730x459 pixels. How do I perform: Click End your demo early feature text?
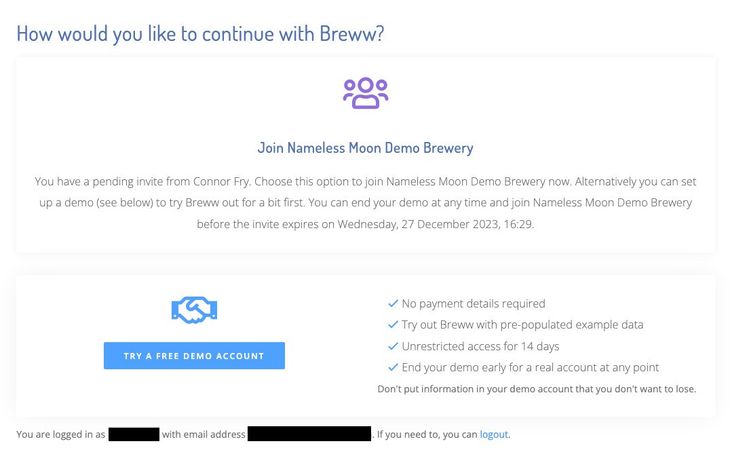(x=530, y=367)
